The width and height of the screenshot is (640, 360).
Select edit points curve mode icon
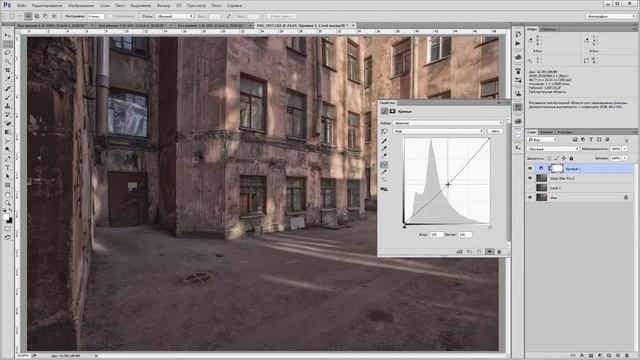[384, 164]
